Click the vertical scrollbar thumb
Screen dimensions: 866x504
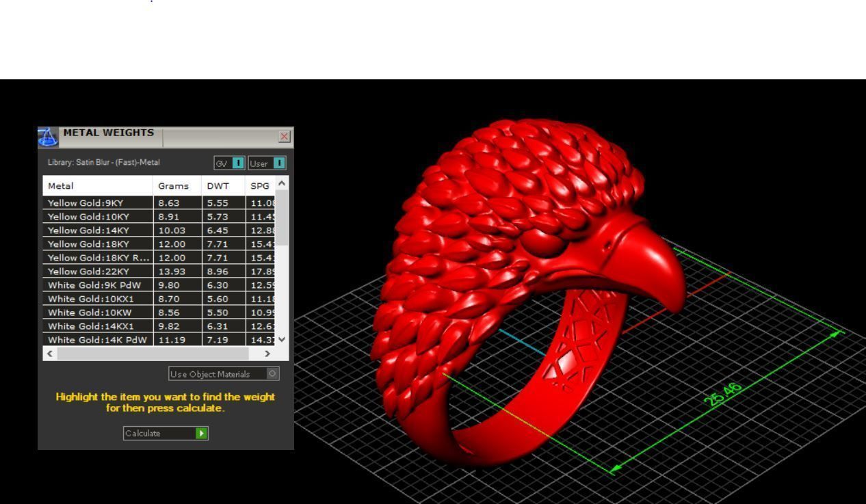click(282, 218)
